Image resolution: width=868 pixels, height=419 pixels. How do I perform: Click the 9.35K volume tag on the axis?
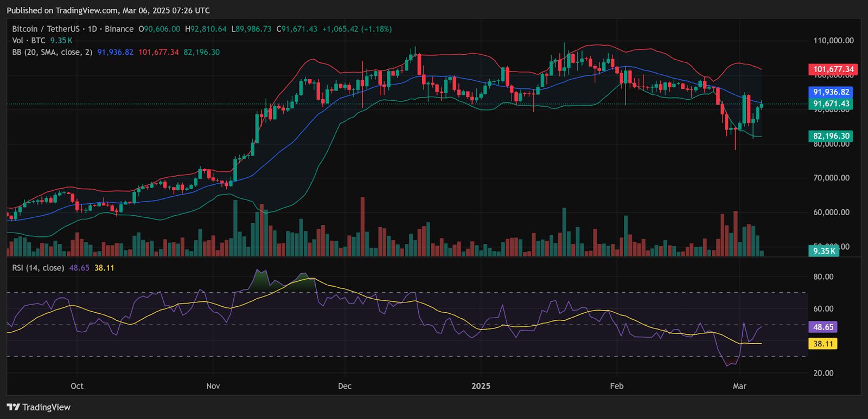coord(824,250)
